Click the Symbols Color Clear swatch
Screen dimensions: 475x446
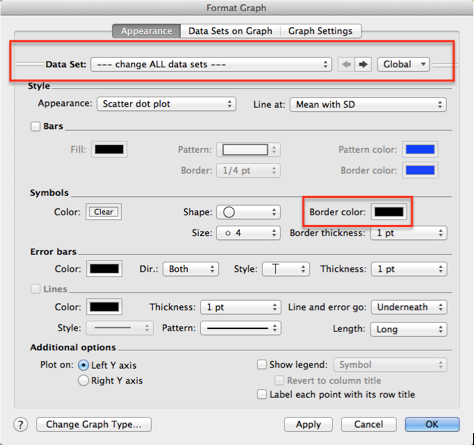[x=104, y=212]
